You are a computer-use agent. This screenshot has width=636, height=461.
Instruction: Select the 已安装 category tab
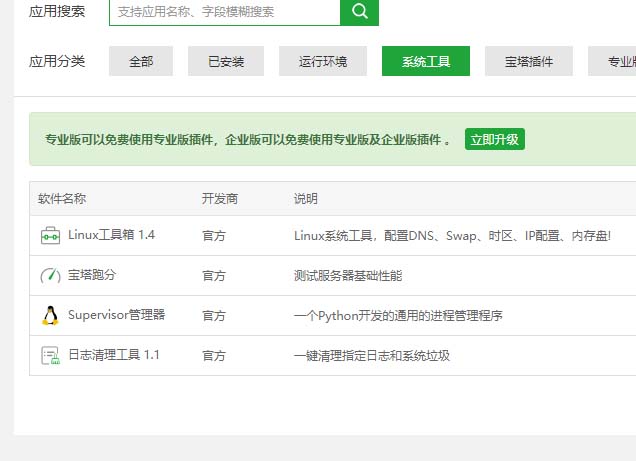226,61
